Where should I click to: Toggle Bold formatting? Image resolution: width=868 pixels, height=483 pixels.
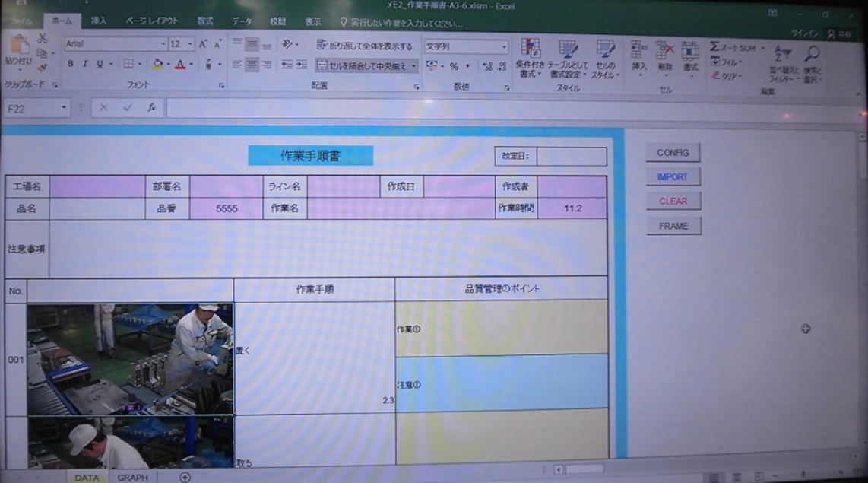point(70,64)
